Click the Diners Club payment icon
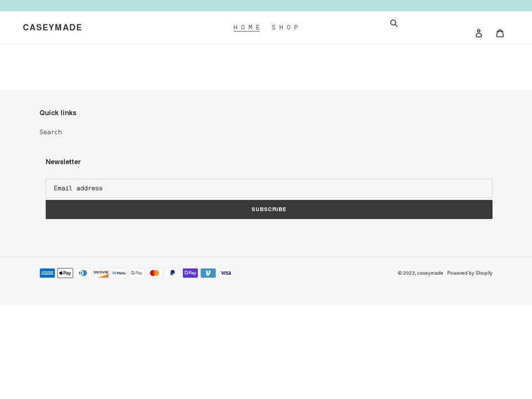 (x=83, y=273)
